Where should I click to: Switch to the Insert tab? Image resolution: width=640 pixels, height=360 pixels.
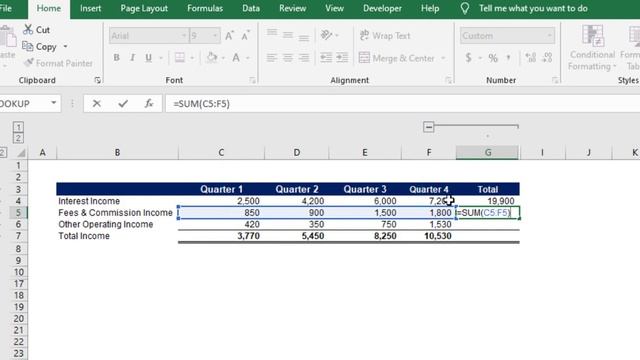point(90,9)
